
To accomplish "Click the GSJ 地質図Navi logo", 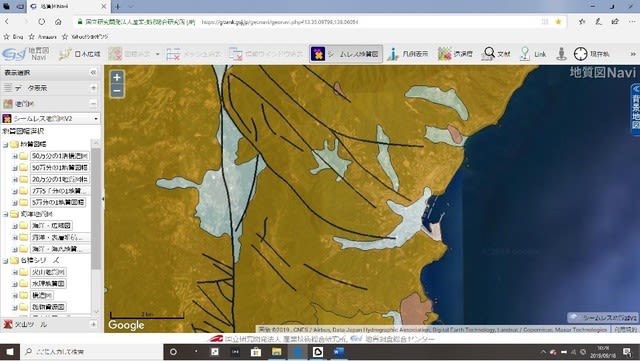I will (x=26, y=54).
